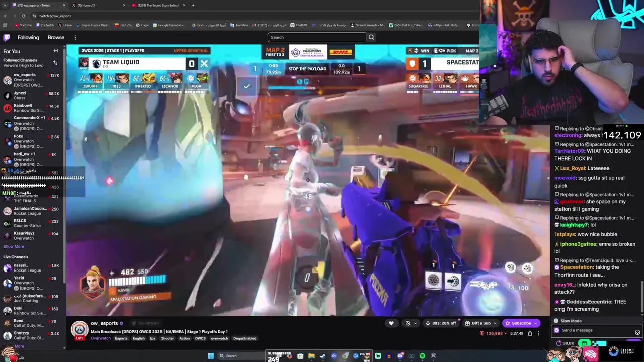Open the Bits: 28% off button
The height and width of the screenshot is (362, 644).
pos(441,323)
